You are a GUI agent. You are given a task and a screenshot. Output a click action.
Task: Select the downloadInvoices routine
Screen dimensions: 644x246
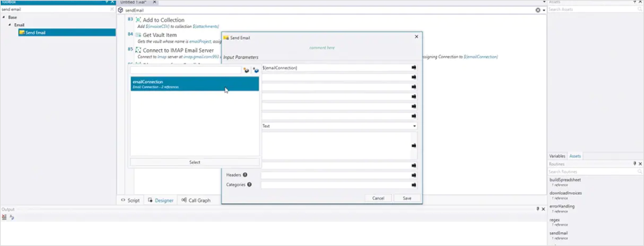coord(565,193)
